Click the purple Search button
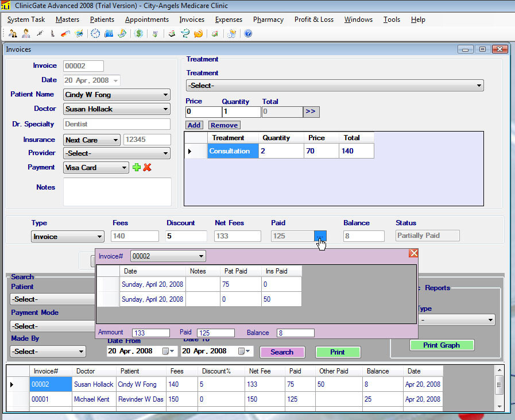Image resolution: width=515 pixels, height=420 pixels. pos(282,352)
